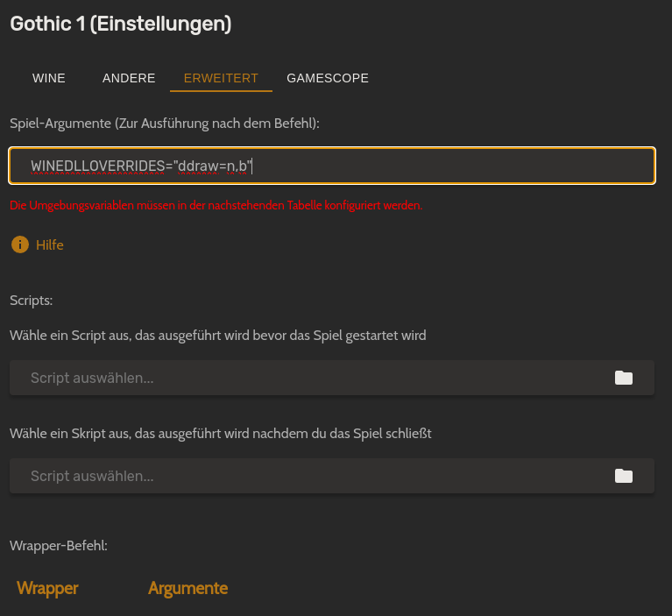Click the Wrapper-Befehl: section label
This screenshot has height=616, width=672.
[59, 546]
